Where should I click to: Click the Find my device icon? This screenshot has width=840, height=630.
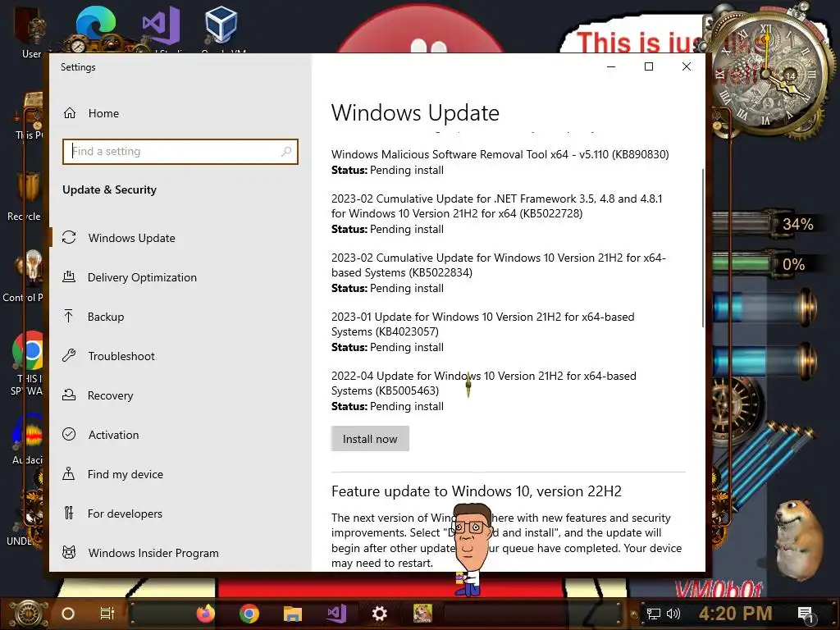tap(69, 473)
